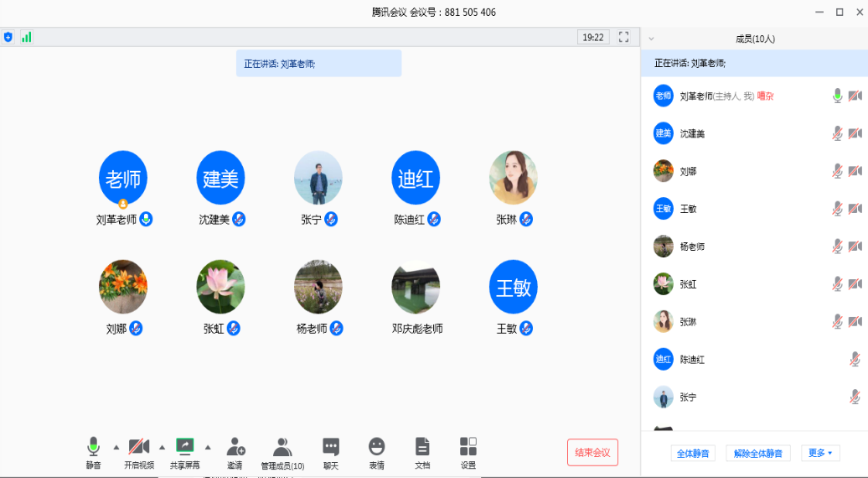
Task: Collapse the 成员 panel with the chevron
Action: coord(652,39)
